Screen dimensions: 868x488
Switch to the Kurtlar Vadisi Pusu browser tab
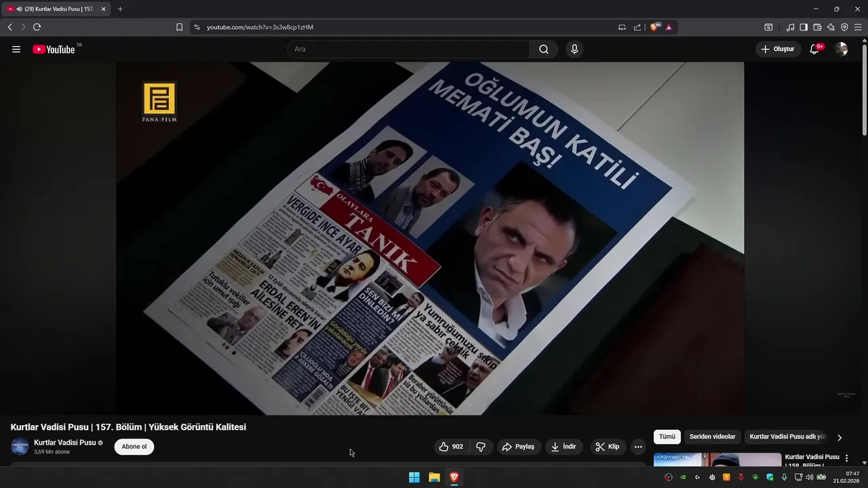54,9
